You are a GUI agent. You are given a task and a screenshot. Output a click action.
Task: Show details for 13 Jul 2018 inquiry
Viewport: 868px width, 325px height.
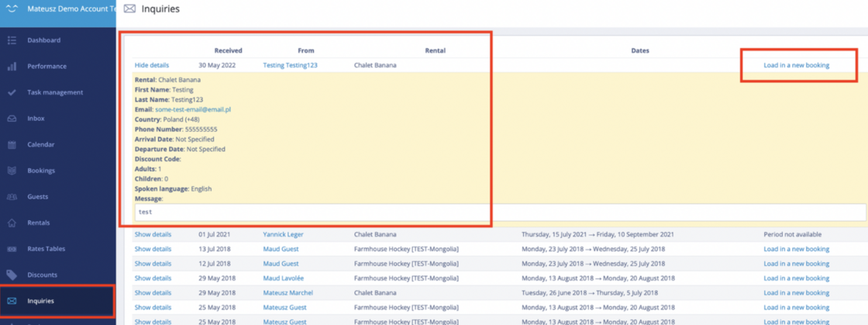[x=153, y=249]
